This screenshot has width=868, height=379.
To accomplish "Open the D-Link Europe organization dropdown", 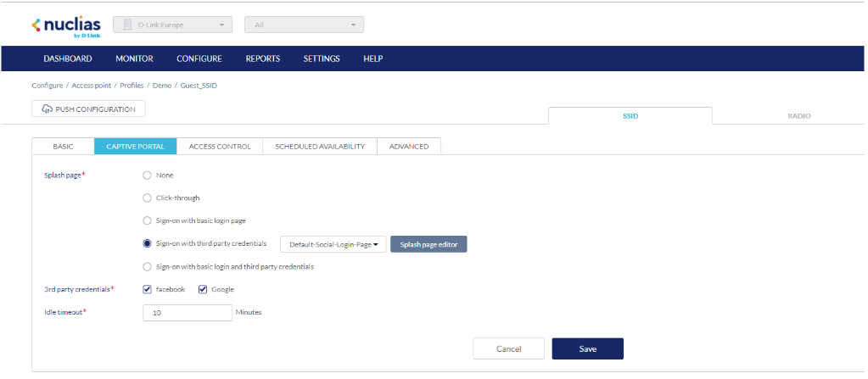I will tap(172, 25).
